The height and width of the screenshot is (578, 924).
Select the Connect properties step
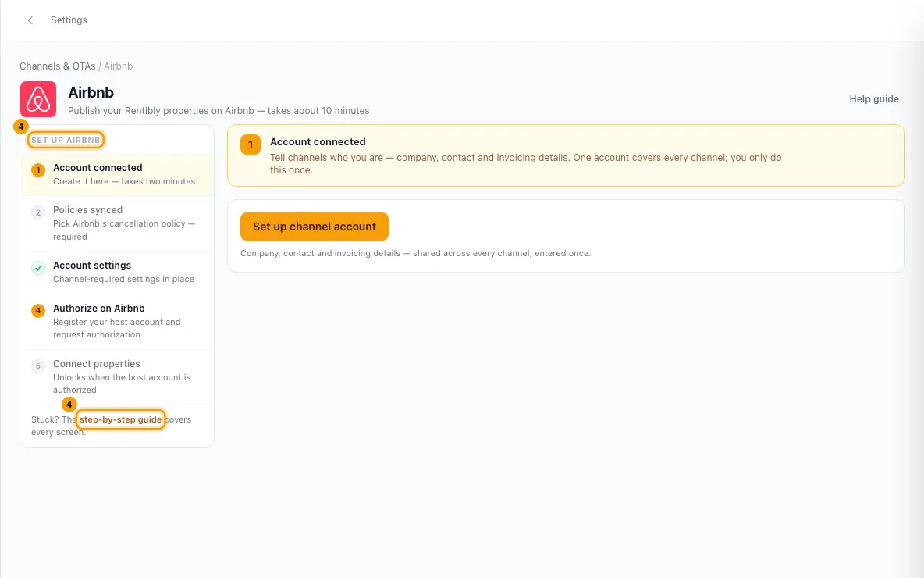coord(117,376)
